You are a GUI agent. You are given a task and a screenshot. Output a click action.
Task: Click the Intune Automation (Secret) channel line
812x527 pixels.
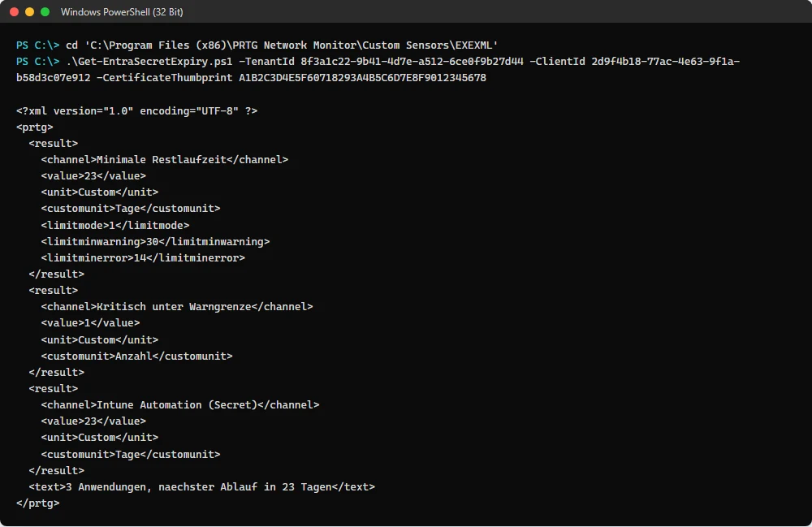180,404
